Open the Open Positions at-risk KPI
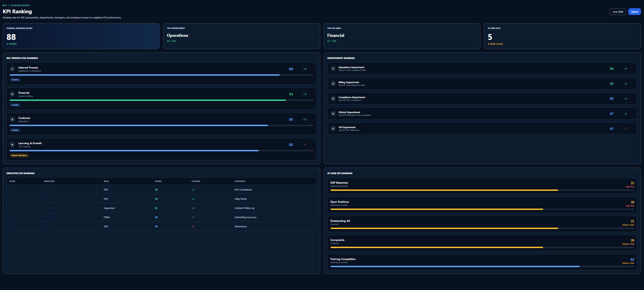644x290 pixels. [482, 205]
